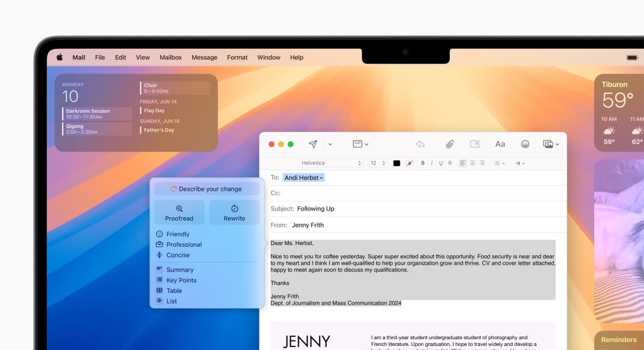Toggle underline formatting

pos(441,163)
